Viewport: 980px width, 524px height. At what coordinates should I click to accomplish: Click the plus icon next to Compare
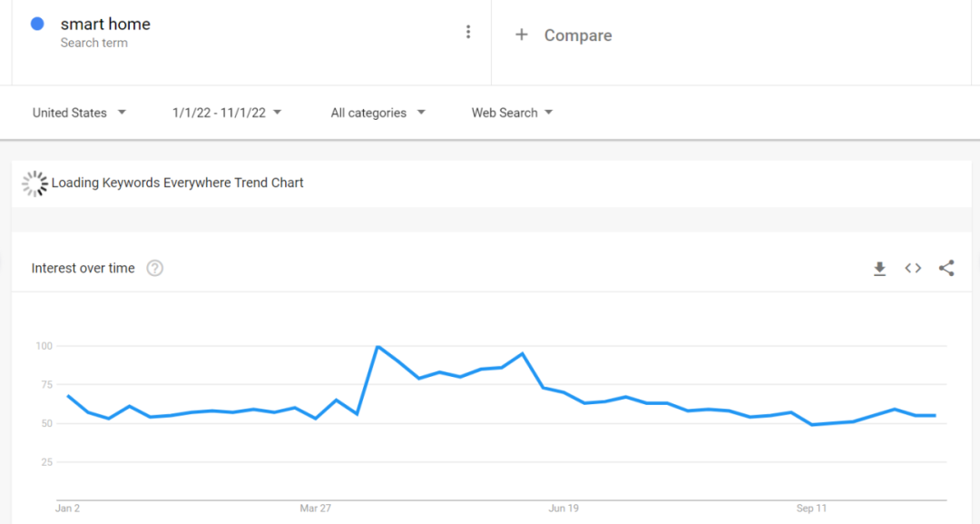tap(522, 35)
